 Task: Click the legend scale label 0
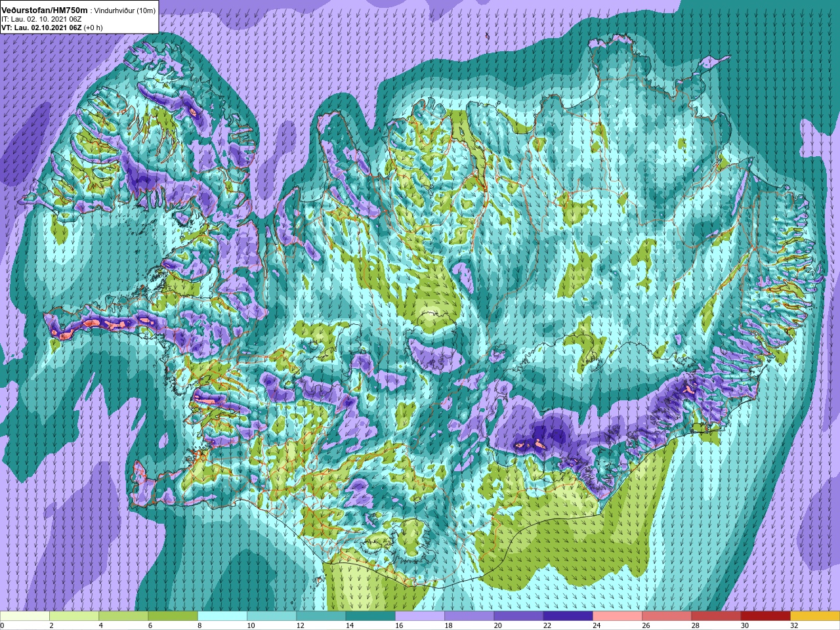[x=3, y=625]
